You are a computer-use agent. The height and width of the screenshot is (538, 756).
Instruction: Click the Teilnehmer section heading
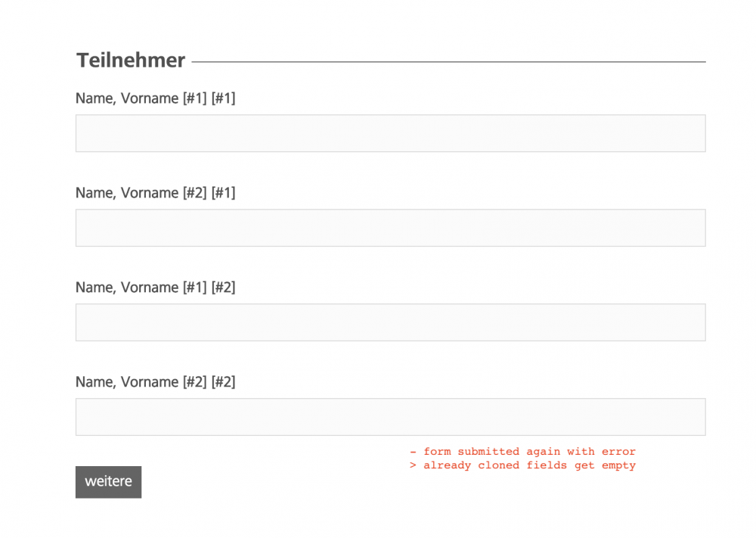coord(131,61)
